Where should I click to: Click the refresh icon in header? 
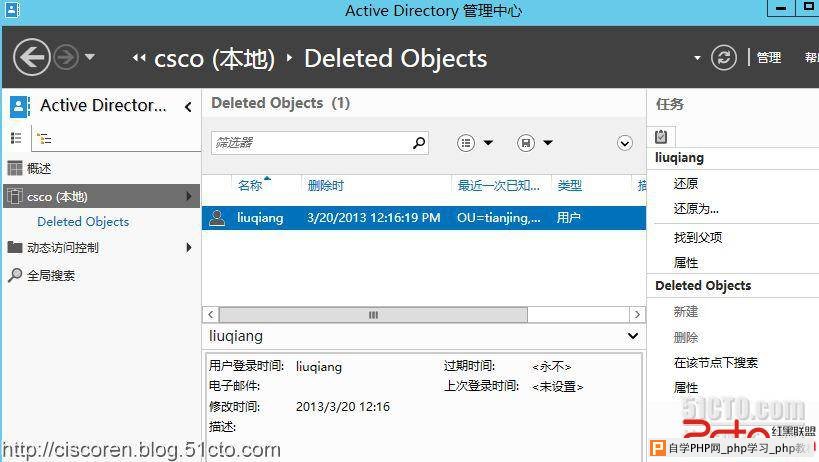724,57
